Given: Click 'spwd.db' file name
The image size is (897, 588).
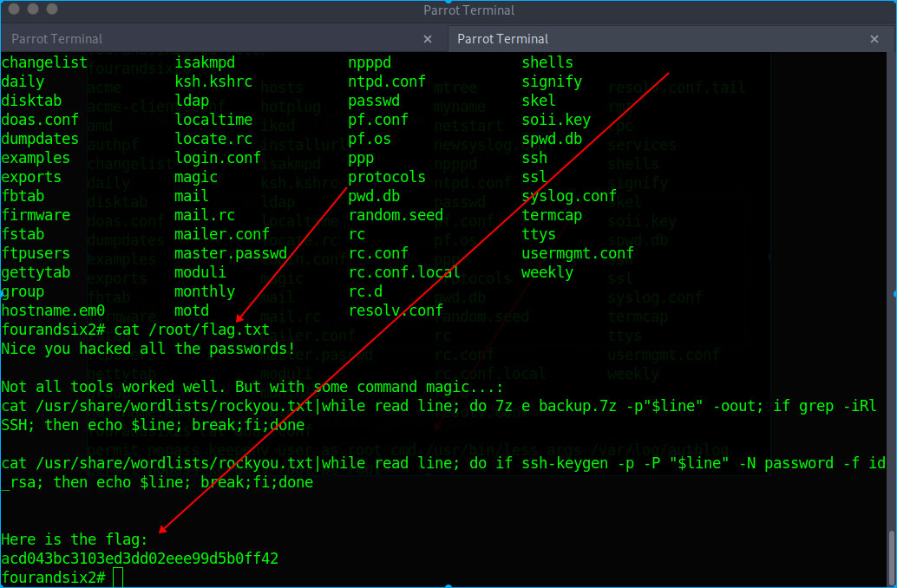Looking at the screenshot, I should pyautogui.click(x=552, y=139).
